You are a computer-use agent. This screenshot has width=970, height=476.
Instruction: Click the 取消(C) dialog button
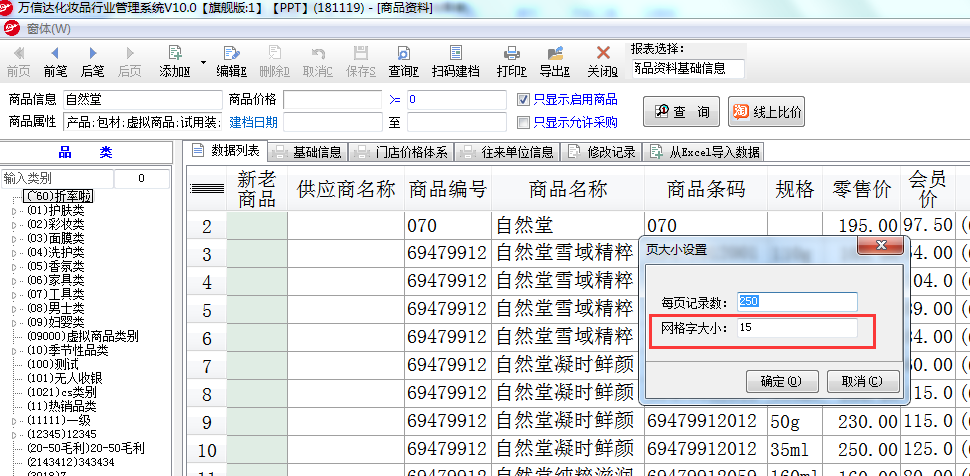(864, 381)
